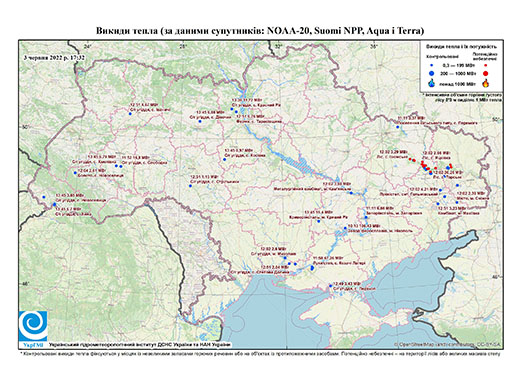Click the Український гідрометеорологічний інститут caption
This screenshot has width=520, height=368.
140,345
